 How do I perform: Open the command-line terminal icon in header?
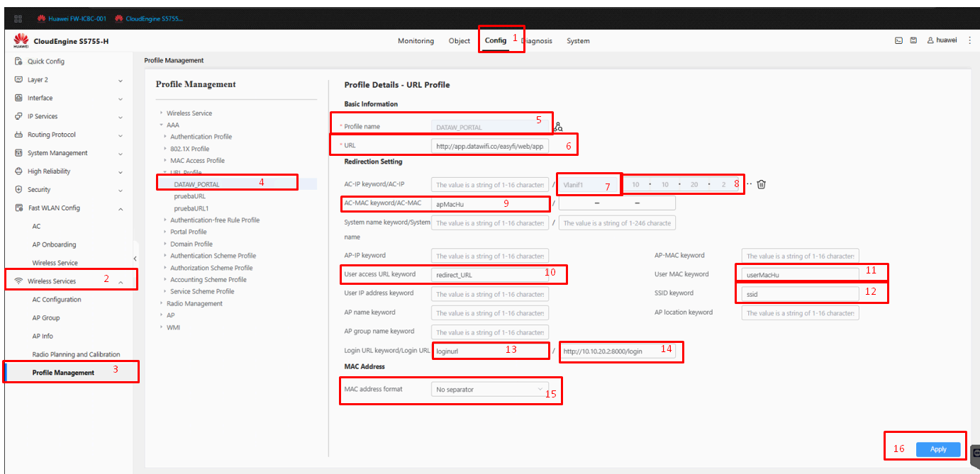(898, 40)
